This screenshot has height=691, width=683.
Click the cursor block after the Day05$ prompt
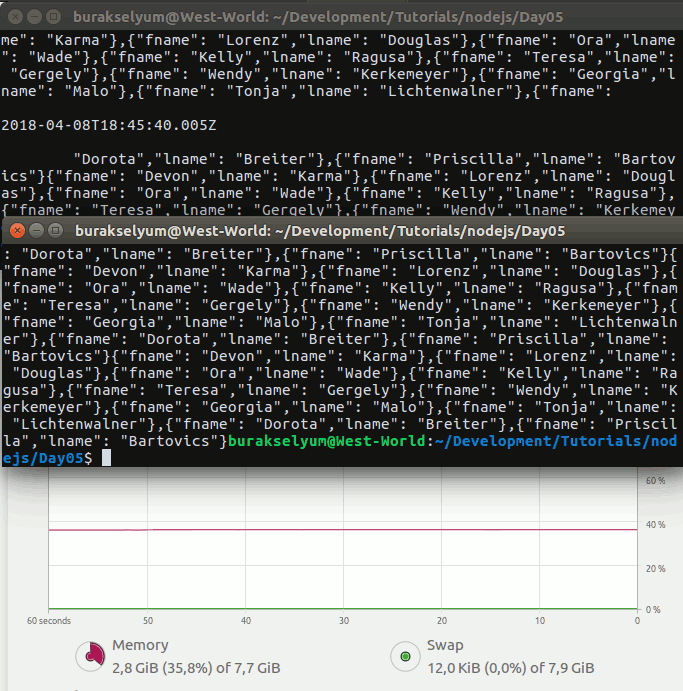(x=107, y=457)
